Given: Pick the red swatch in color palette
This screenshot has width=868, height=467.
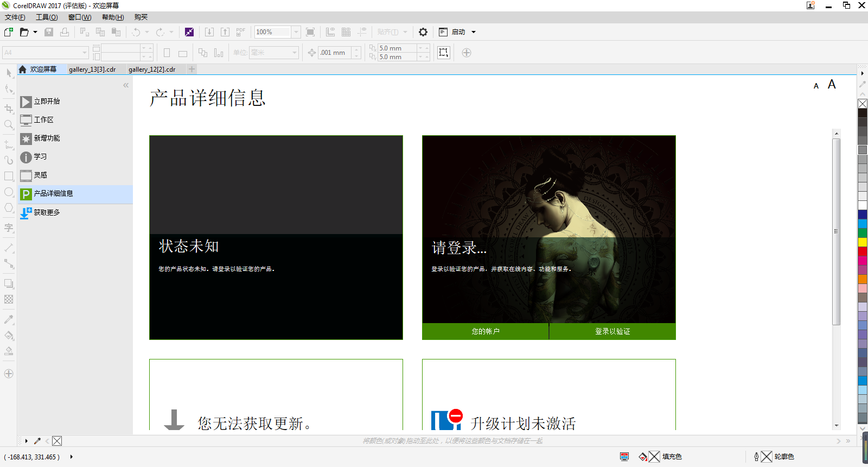Looking at the screenshot, I should (x=863, y=251).
